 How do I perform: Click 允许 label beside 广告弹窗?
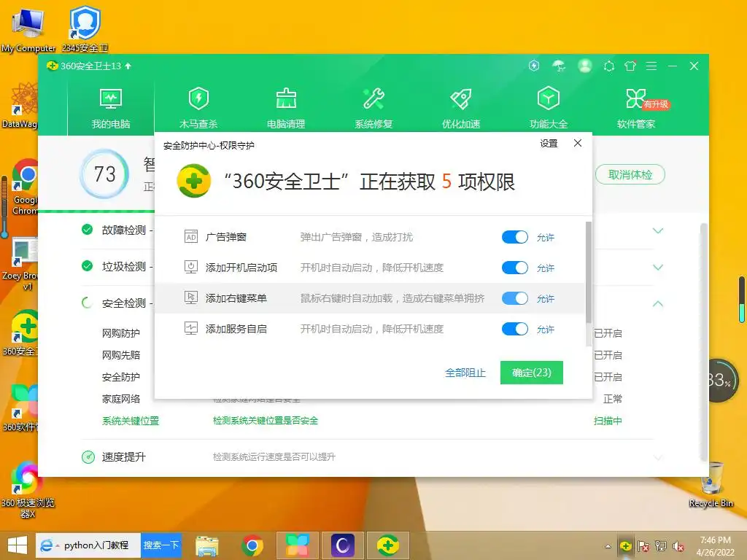pos(546,238)
